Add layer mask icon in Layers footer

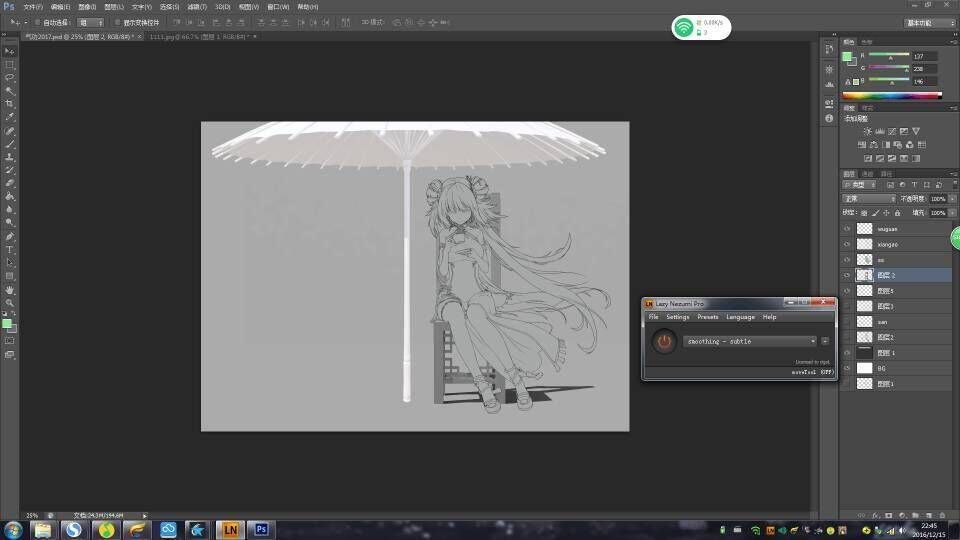click(x=888, y=516)
